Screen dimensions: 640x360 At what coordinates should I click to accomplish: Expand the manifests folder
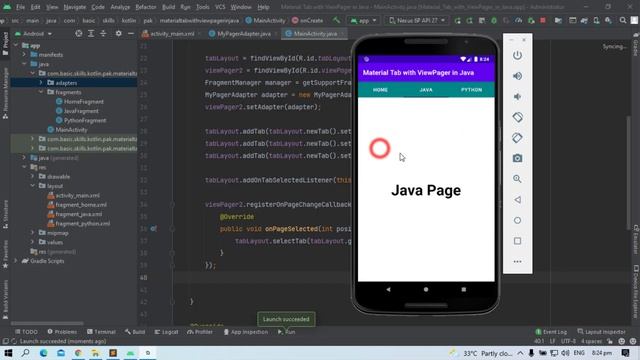(x=24, y=55)
